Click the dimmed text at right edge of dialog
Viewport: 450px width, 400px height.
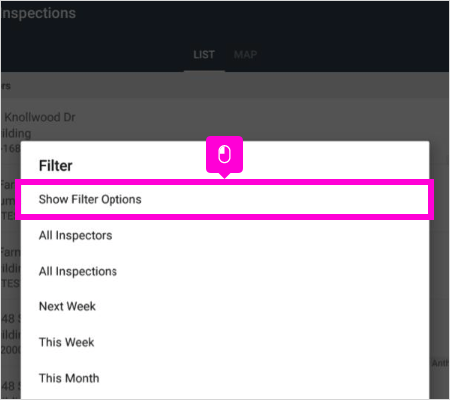click(440, 363)
